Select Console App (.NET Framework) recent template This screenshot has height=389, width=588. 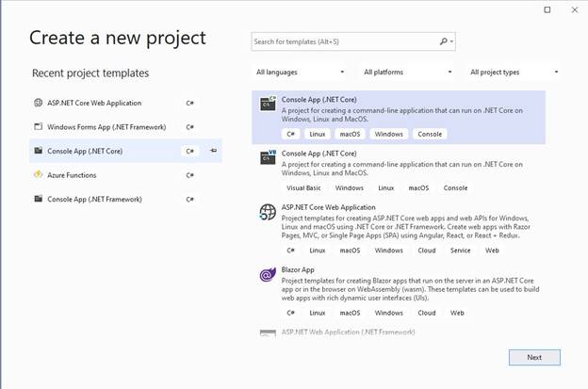click(125, 199)
